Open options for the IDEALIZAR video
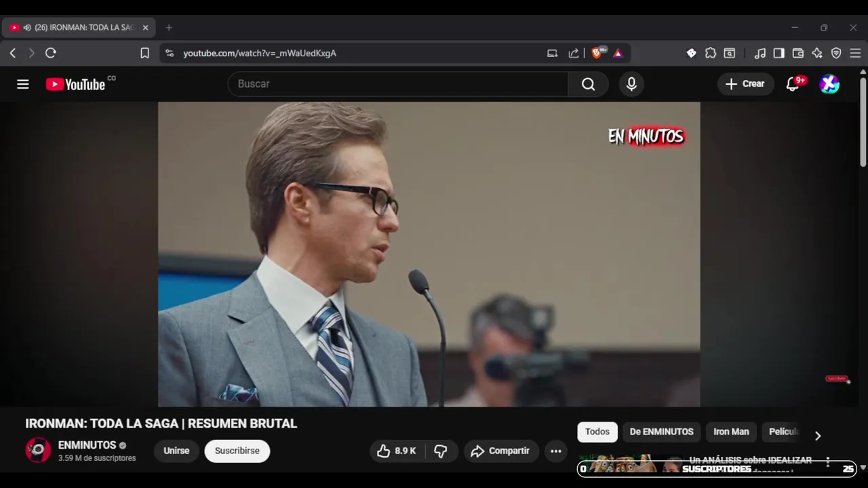Image resolution: width=868 pixels, height=488 pixels. [x=827, y=462]
